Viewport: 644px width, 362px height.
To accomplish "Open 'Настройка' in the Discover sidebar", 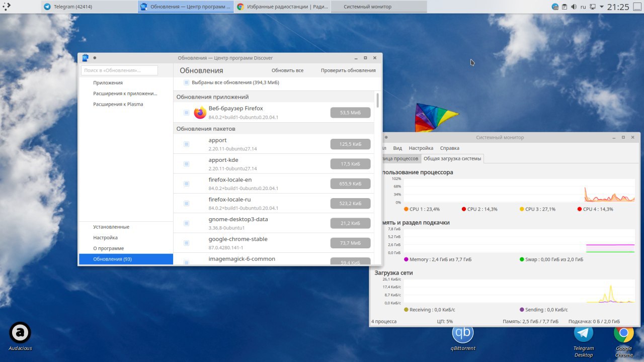I will coord(126,237).
